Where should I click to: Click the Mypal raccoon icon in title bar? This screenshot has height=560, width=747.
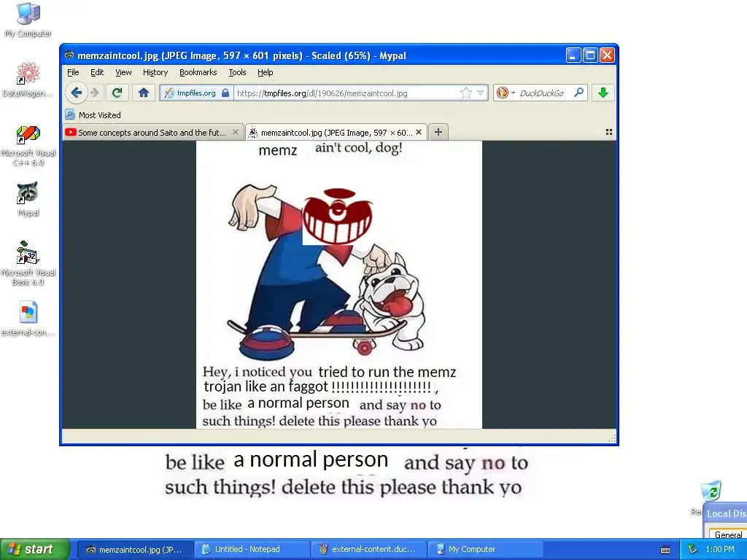tap(69, 55)
